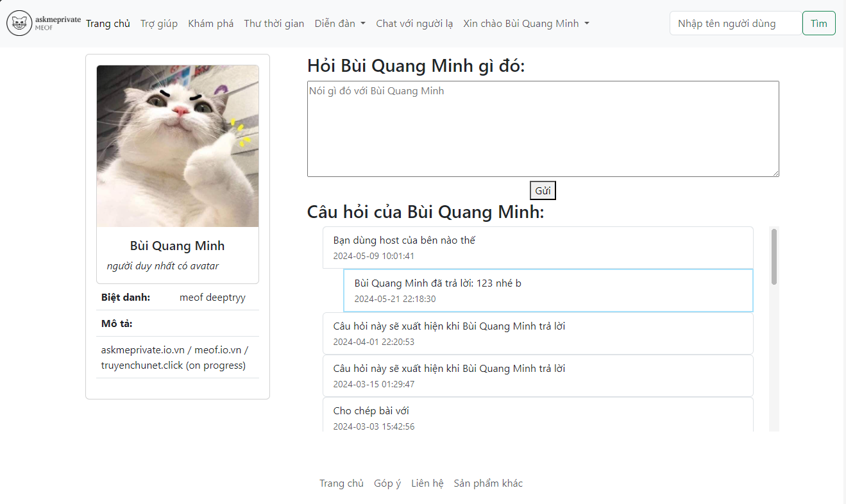Click the question list scrollbar thumb
This screenshot has height=504, width=846.
click(x=774, y=256)
